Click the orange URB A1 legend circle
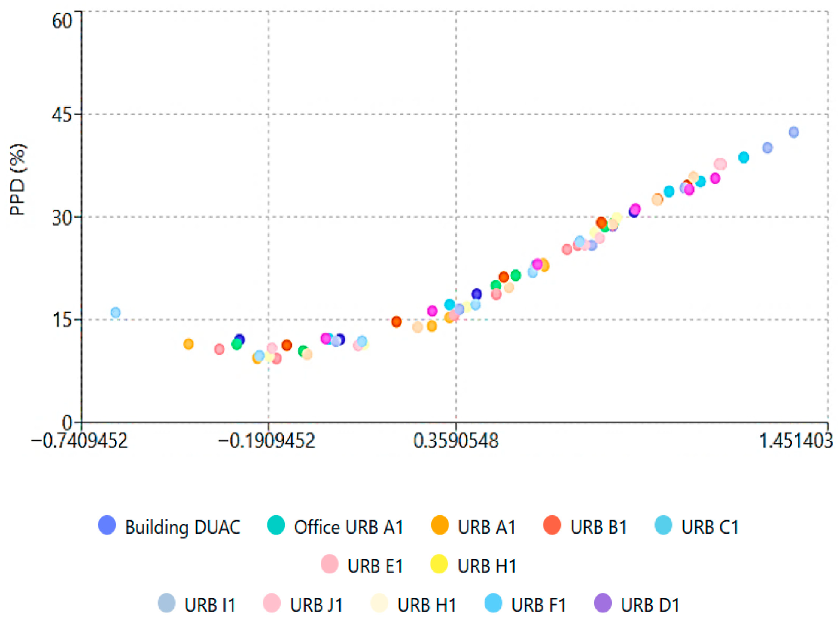840x619 pixels. 440,525
